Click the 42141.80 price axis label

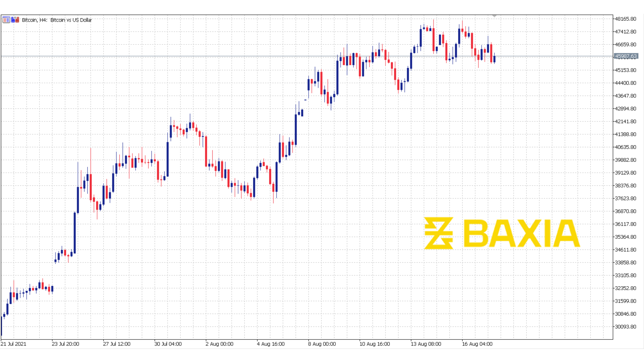pos(626,122)
